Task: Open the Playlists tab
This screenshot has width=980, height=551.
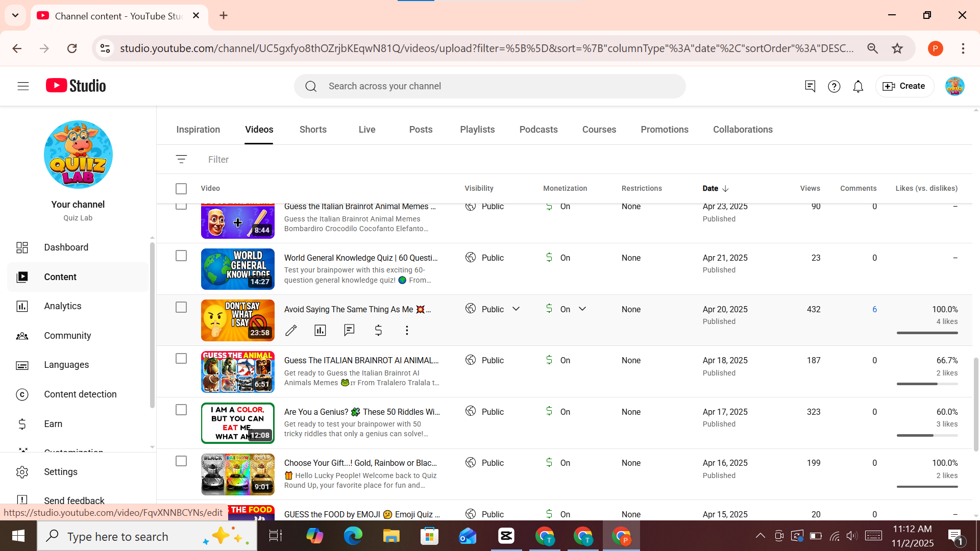Action: [x=477, y=129]
